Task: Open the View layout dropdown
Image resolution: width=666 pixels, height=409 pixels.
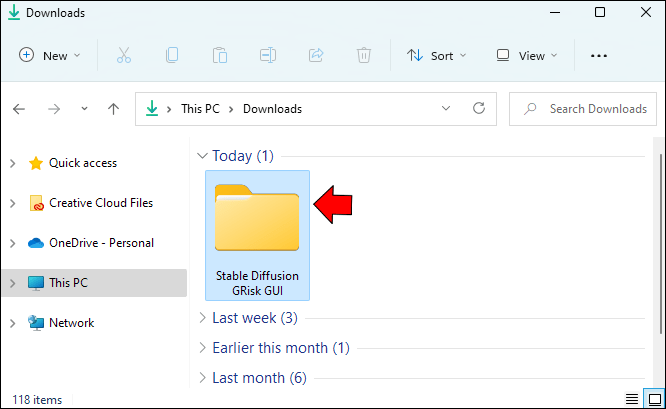Action: click(x=527, y=55)
